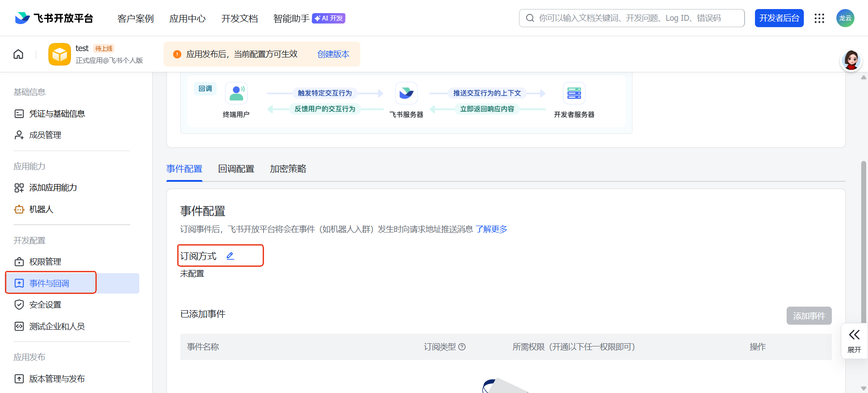
Task: Click the 添加事件 button
Action: click(x=809, y=316)
